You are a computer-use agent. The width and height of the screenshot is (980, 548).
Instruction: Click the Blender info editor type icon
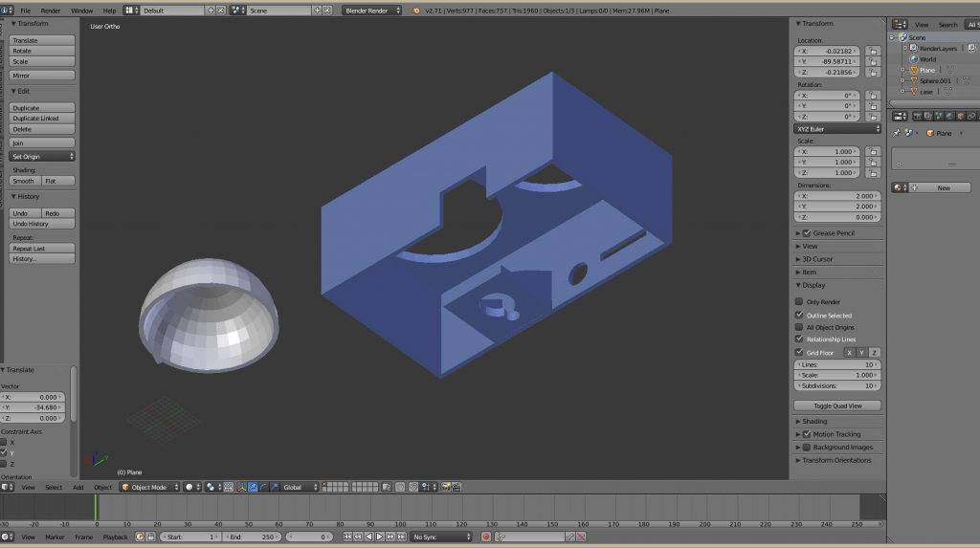pos(5,11)
